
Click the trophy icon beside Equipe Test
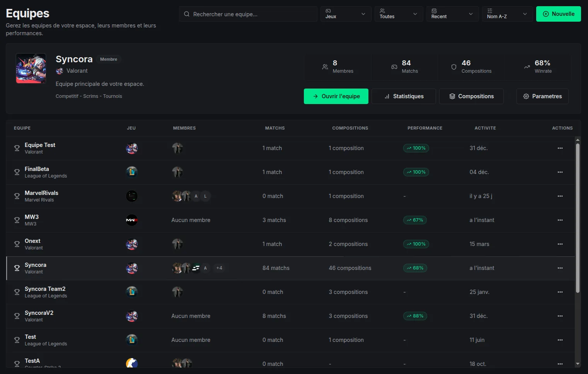click(x=17, y=148)
